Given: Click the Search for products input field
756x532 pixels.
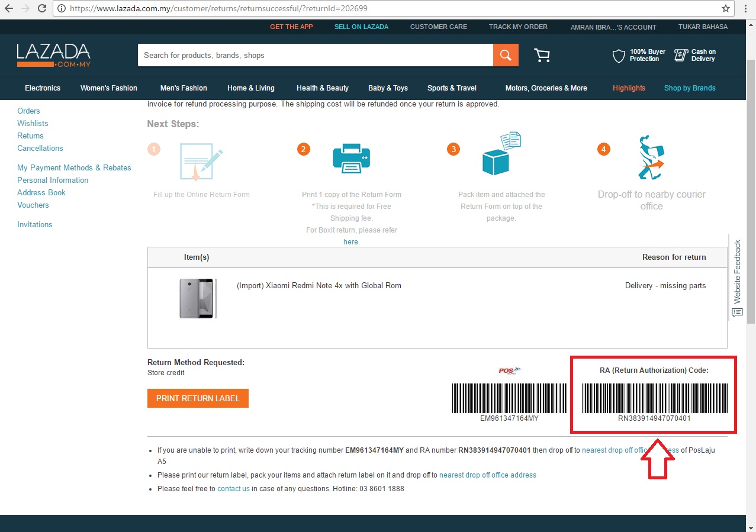Looking at the screenshot, I should [315, 55].
